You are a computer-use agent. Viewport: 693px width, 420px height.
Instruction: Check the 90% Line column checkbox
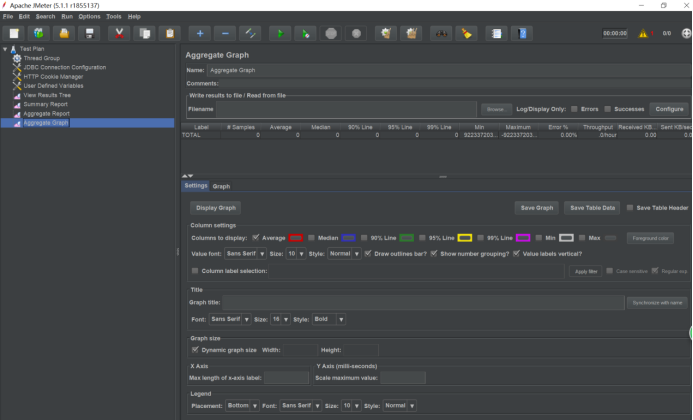click(364, 238)
